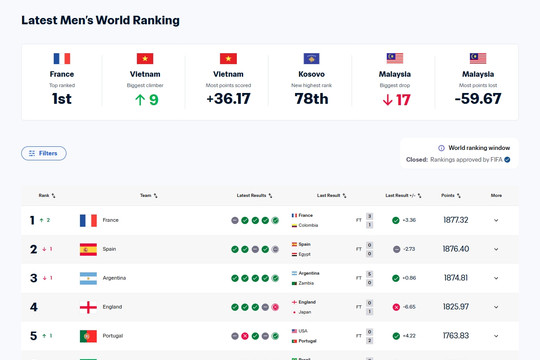Expand the Portugal row details chevron
The height and width of the screenshot is (360, 540).
coord(496,336)
